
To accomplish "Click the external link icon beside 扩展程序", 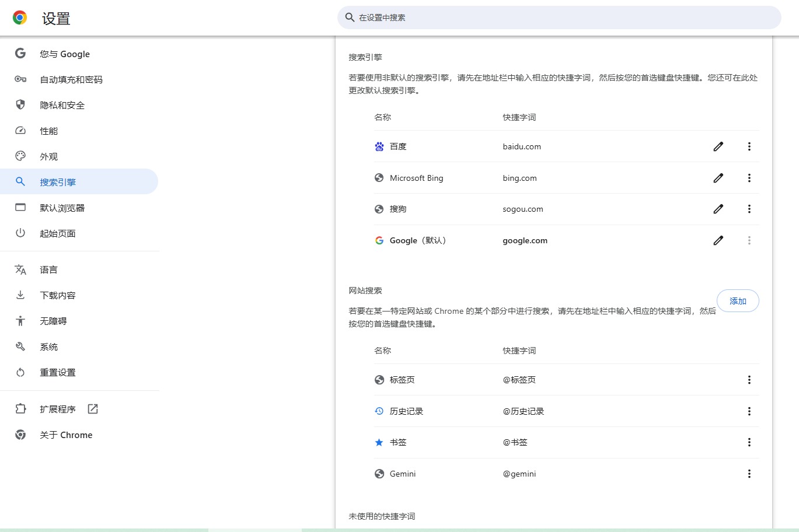I will tap(93, 409).
